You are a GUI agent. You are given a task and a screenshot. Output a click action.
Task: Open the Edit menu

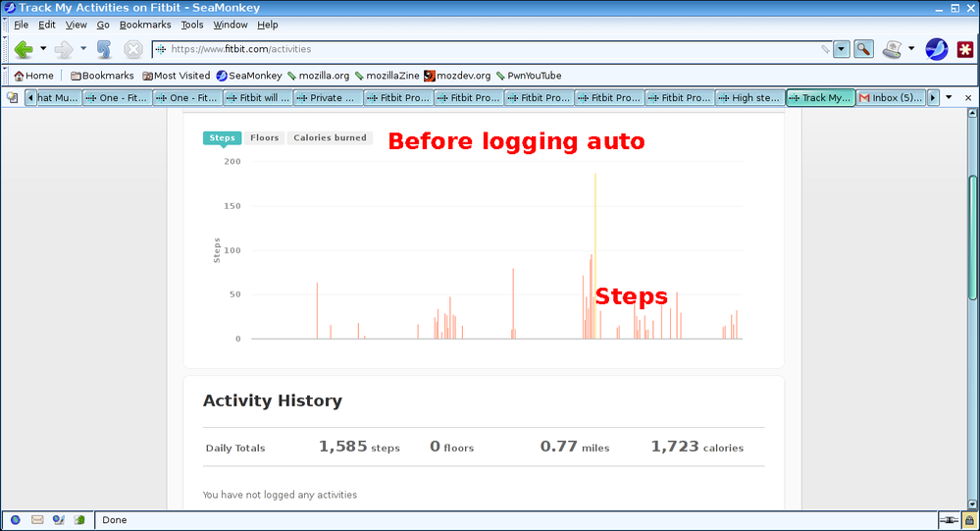coord(47,25)
